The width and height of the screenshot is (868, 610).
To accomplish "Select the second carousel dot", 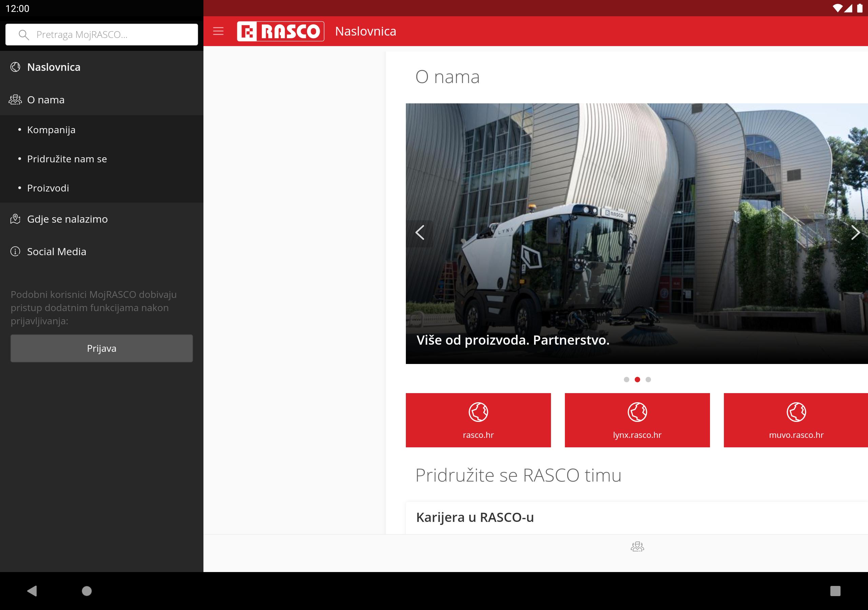I will [x=637, y=380].
